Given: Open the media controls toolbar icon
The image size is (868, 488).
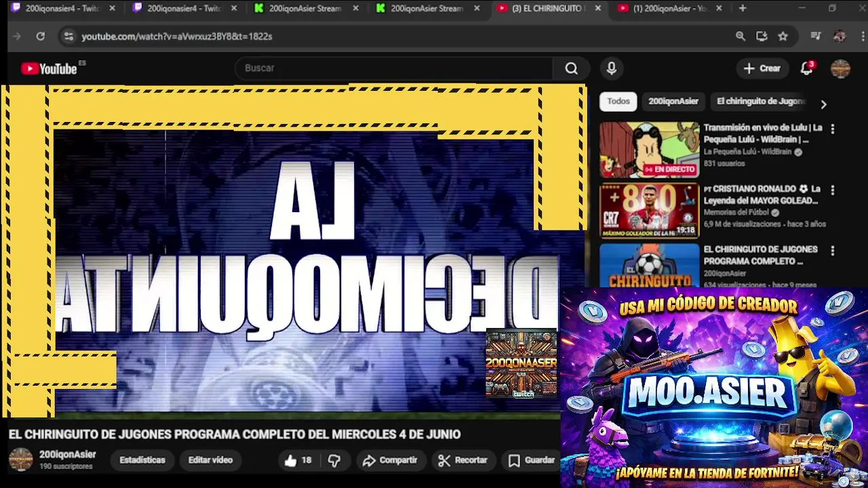Looking at the screenshot, I should point(816,37).
